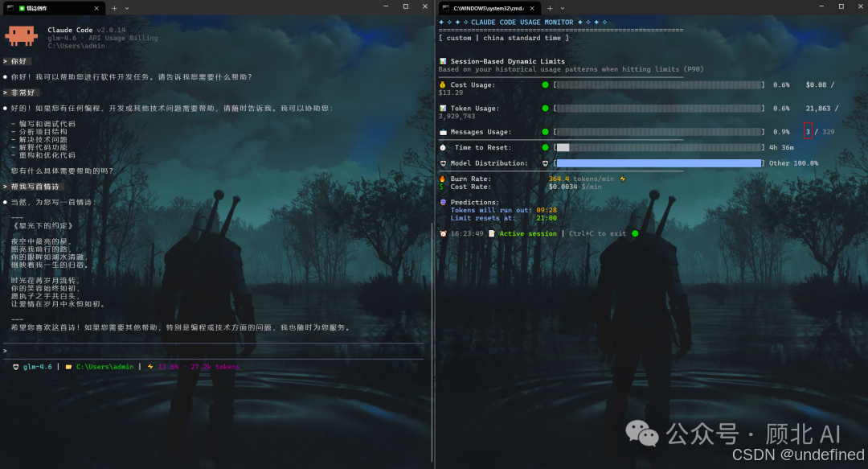Screen dimensions: 868x469
Task: Click the Token Usage progress bar
Action: point(659,108)
